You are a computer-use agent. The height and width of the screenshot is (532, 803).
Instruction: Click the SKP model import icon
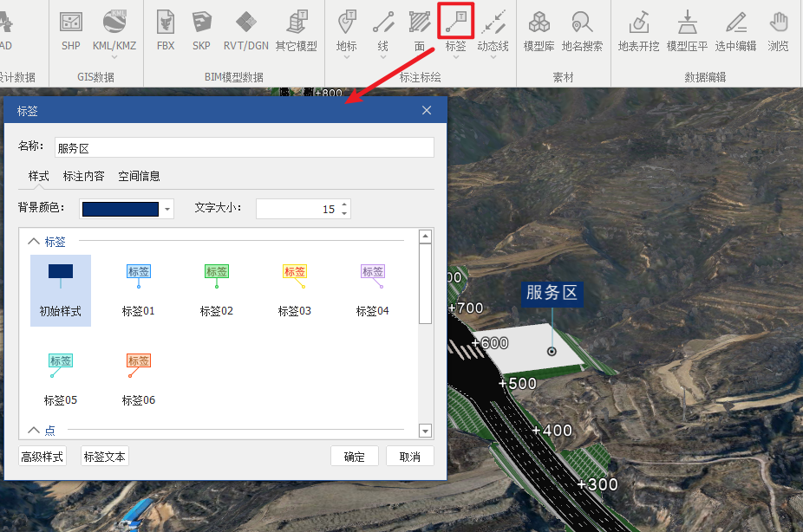coord(202,23)
